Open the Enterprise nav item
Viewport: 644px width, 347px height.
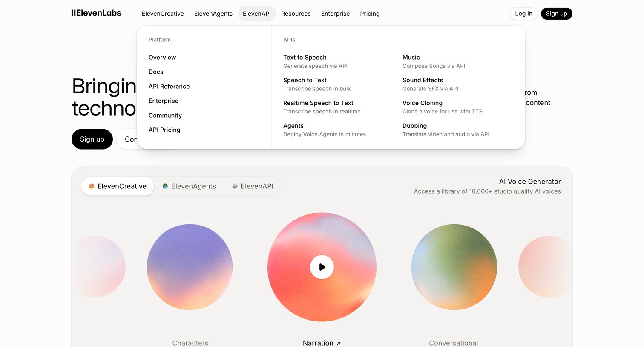click(x=336, y=14)
